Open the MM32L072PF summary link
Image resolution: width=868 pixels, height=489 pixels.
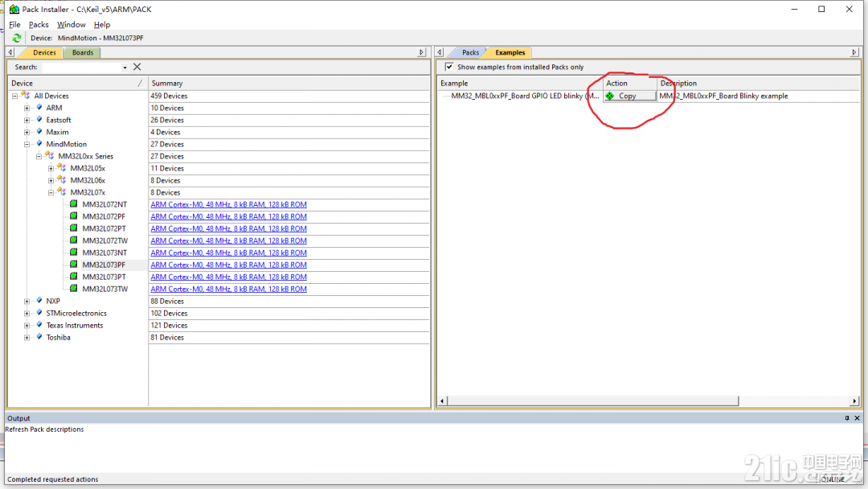(x=228, y=216)
